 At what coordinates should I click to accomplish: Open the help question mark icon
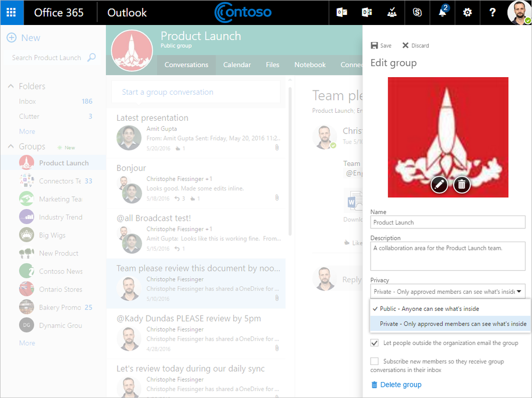[x=492, y=13]
